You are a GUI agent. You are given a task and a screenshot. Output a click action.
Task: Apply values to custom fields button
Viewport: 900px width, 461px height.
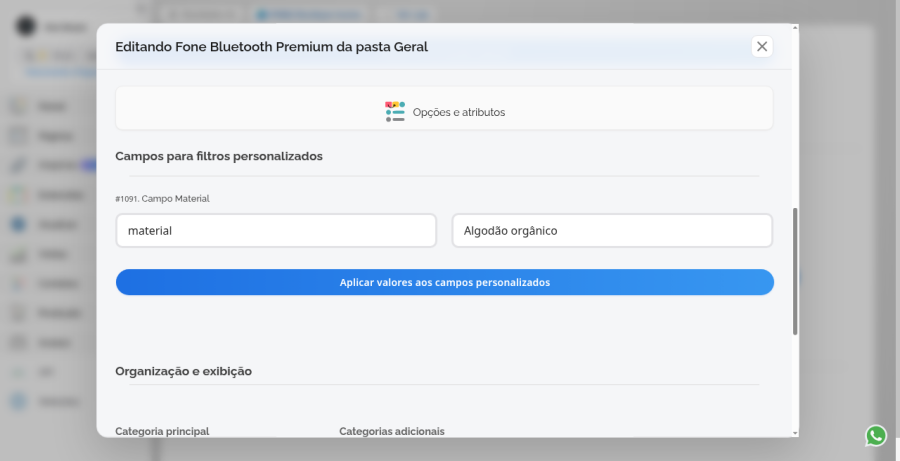pos(445,282)
